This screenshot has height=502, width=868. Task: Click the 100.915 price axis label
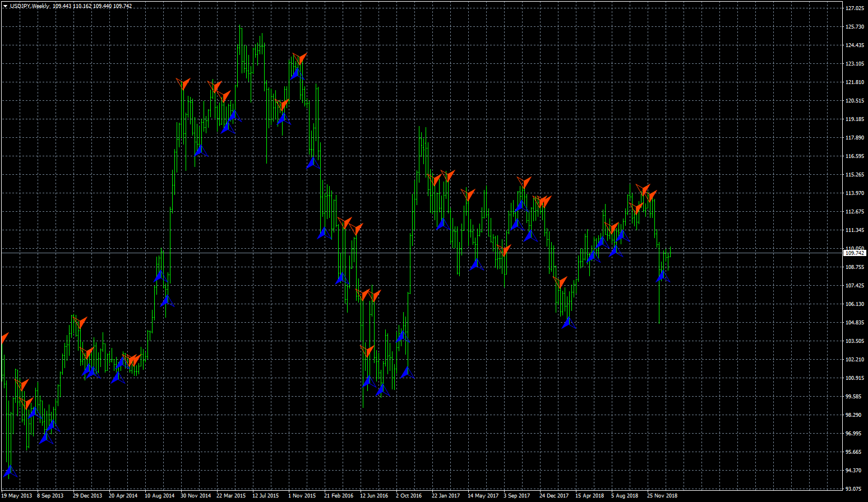point(854,378)
